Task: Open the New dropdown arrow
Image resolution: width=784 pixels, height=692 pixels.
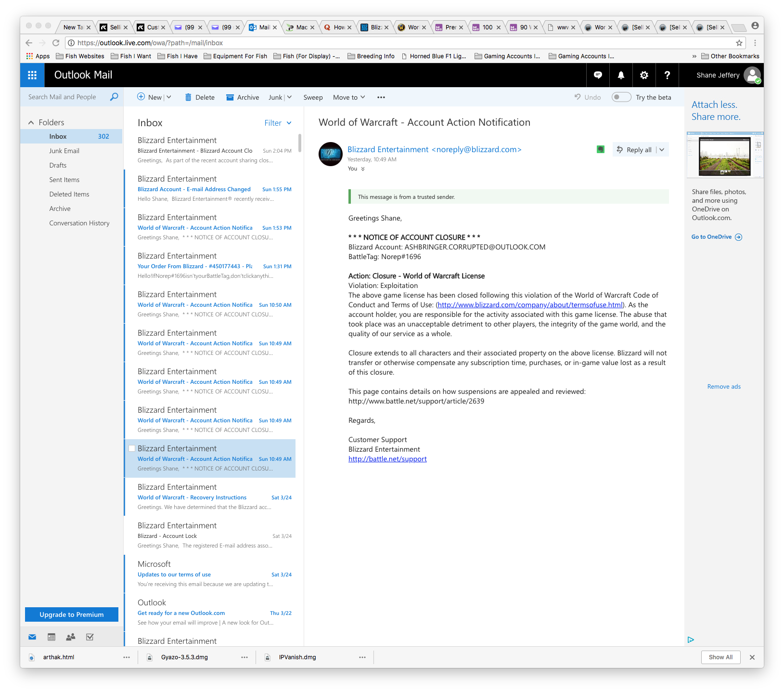Action: coord(169,97)
